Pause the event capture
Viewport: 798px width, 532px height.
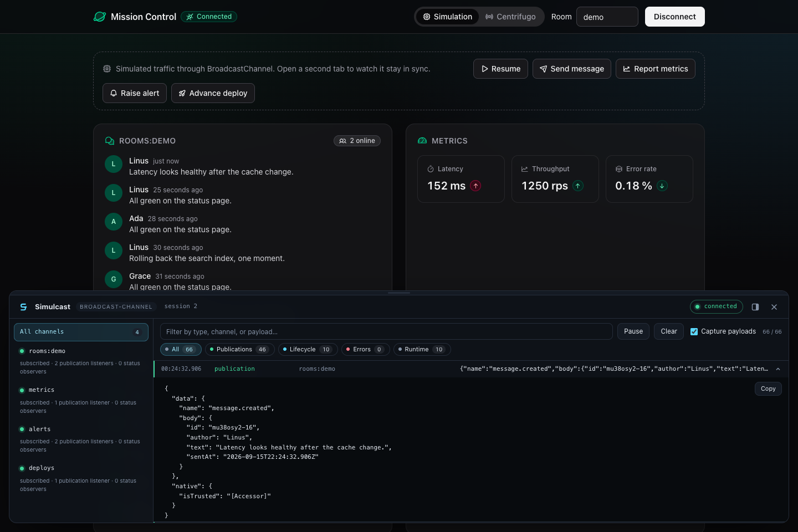[633, 331]
